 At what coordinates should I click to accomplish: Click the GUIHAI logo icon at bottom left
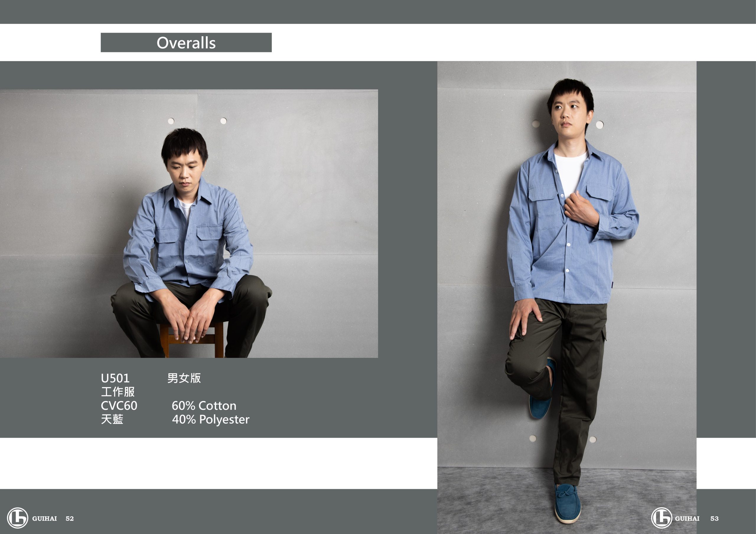(x=17, y=518)
